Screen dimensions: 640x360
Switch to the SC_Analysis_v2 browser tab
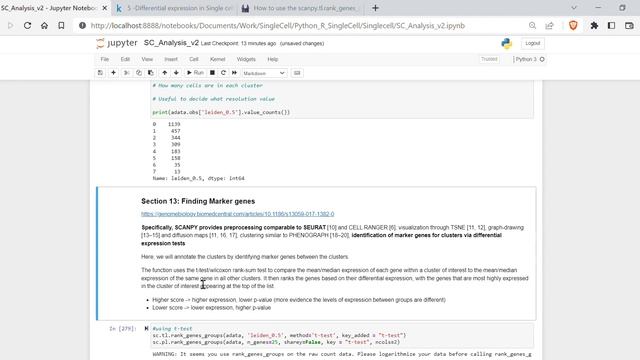click(x=50, y=8)
